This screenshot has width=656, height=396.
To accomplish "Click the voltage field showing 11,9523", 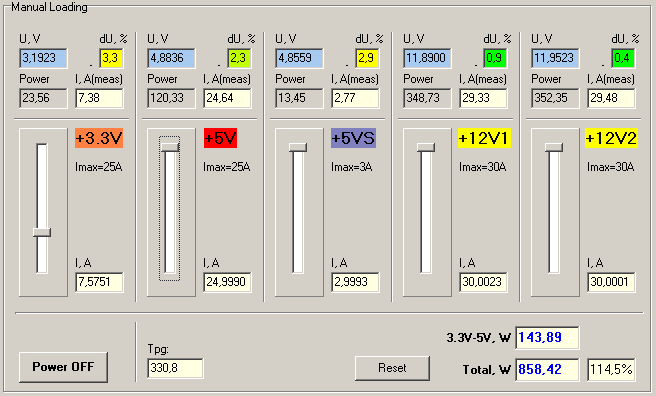I will tap(555, 58).
